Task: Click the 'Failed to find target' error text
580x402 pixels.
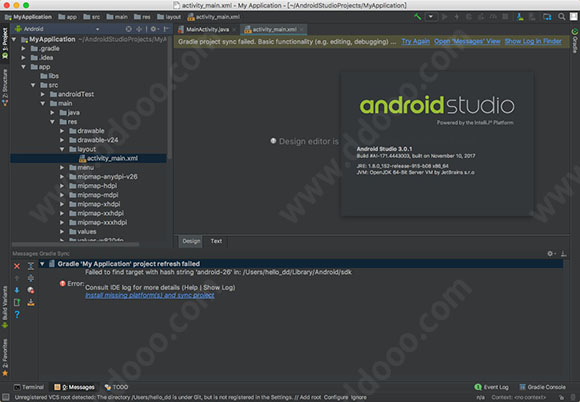Action: tap(218, 272)
